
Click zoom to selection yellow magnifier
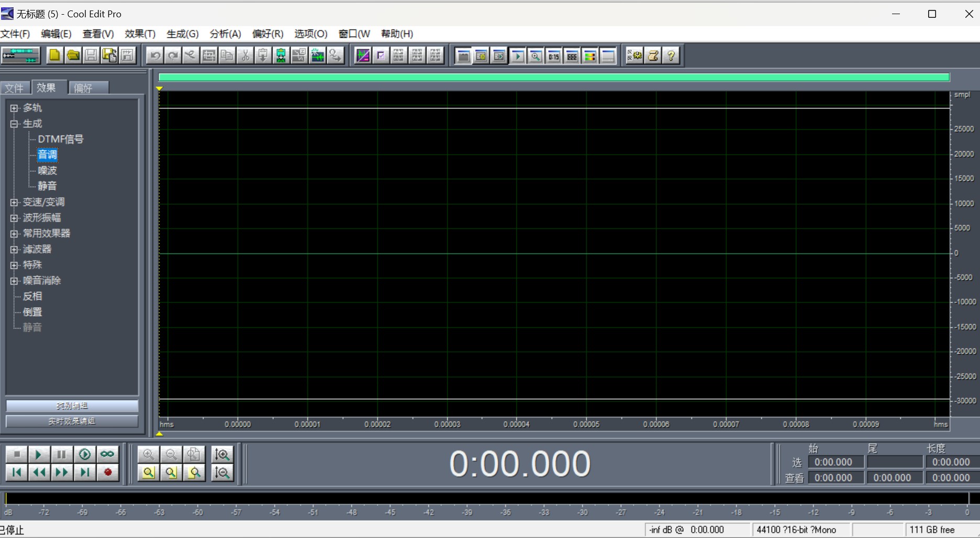(149, 472)
